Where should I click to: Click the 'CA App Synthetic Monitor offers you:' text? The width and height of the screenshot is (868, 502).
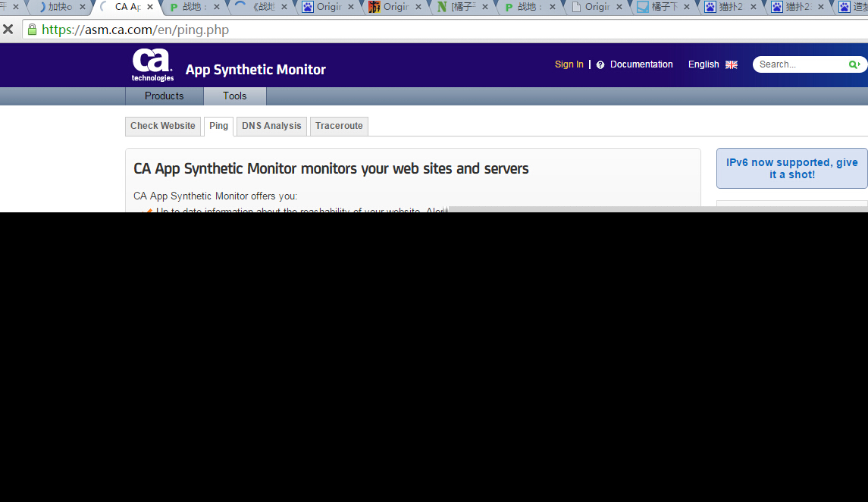click(x=215, y=196)
